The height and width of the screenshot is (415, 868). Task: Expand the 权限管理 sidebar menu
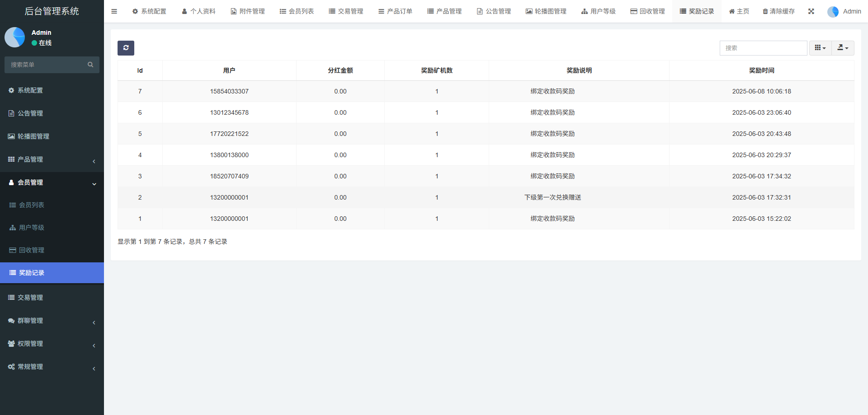pyautogui.click(x=52, y=344)
